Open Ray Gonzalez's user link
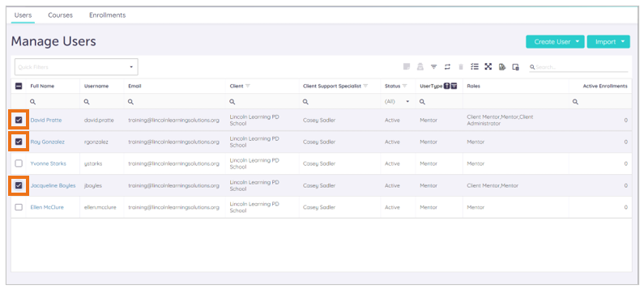Screen dimensions: 644x293 coord(47,142)
